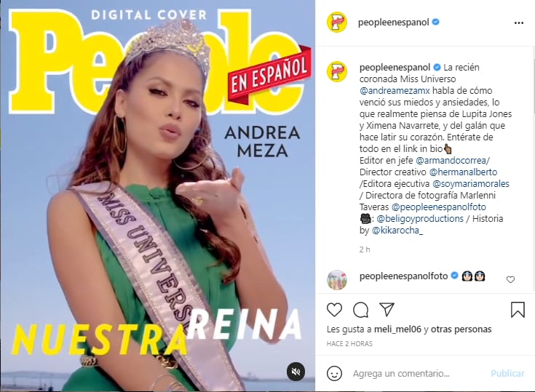Unmute the video with speaker icon
Image resolution: width=535 pixels, height=392 pixels.
[296, 372]
